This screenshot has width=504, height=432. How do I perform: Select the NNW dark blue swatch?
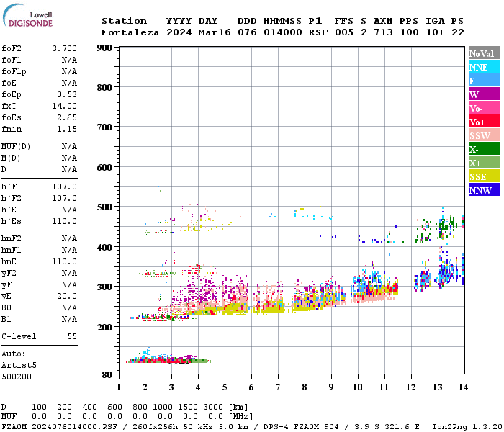pos(484,189)
